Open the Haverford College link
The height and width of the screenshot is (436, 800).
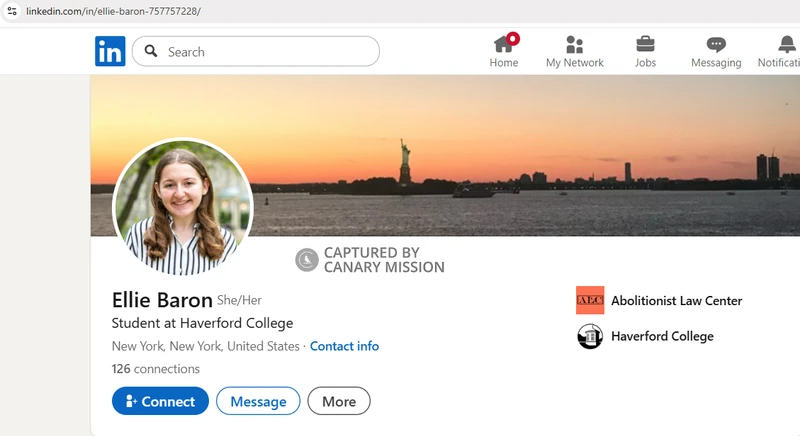coord(662,336)
